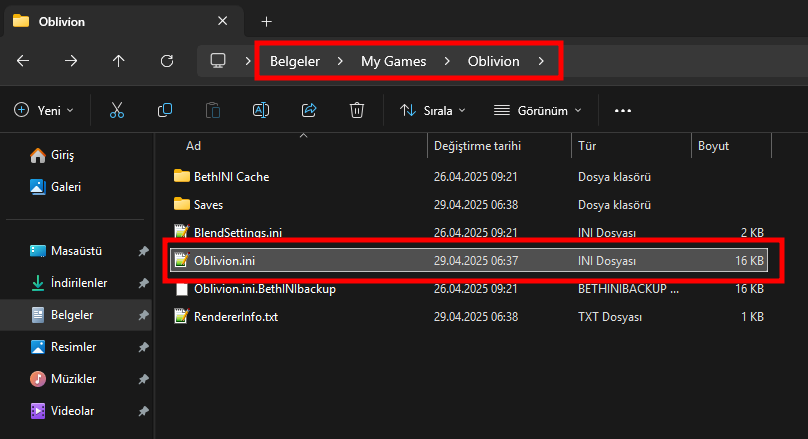The height and width of the screenshot is (439, 808).
Task: Select the Oblivion tab
Action: pos(123,22)
